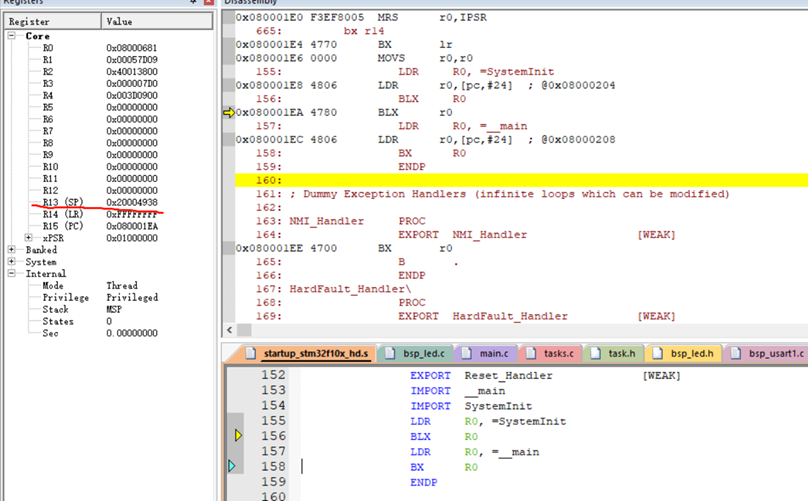The image size is (808, 501).
Task: Switch to the tasks.c tab
Action: tap(550, 354)
